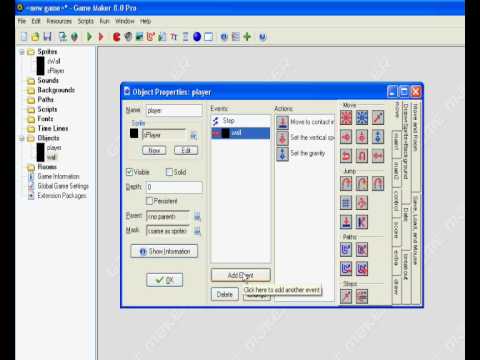Image resolution: width=480 pixels, height=360 pixels.
Task: Create a new game file from toolbar
Action: point(24,36)
